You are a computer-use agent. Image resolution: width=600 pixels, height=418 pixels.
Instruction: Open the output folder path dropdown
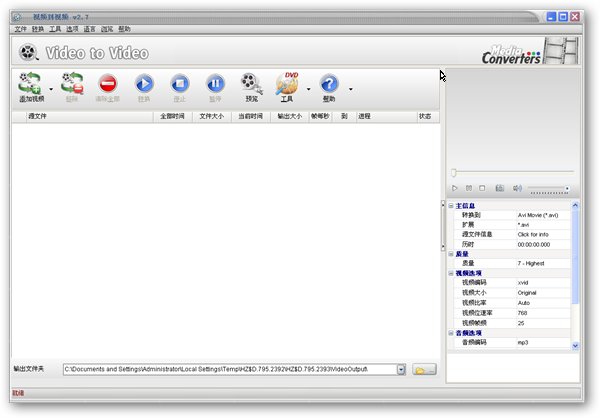401,369
